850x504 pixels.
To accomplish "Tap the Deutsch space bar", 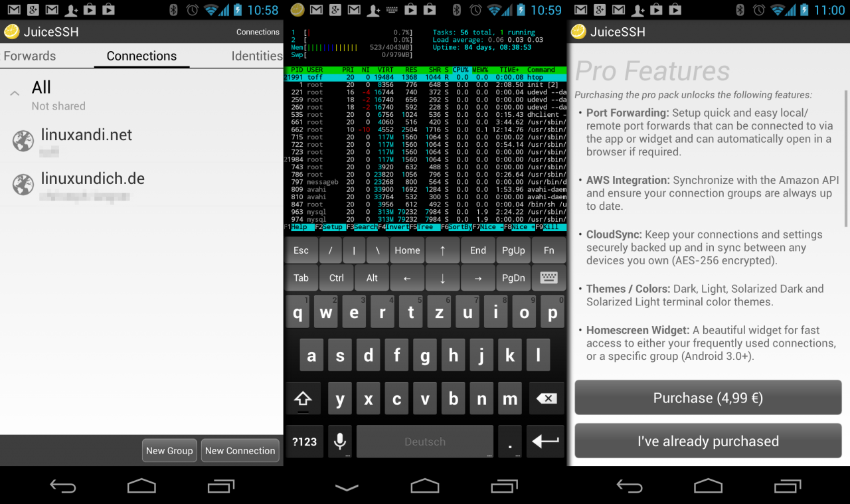I will pyautogui.click(x=425, y=441).
